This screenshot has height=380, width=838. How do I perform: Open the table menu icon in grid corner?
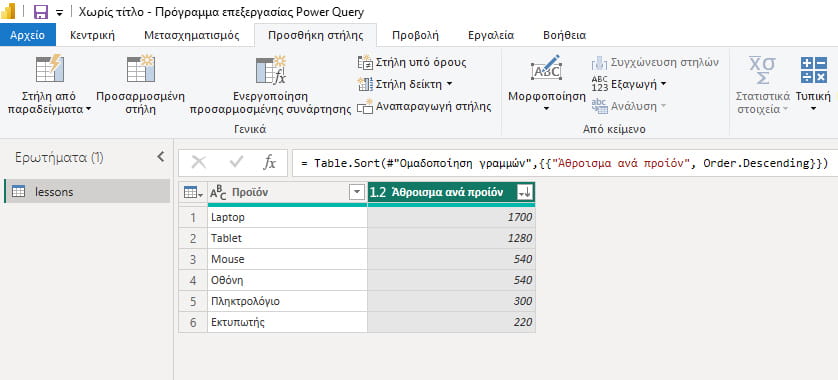tap(192, 193)
